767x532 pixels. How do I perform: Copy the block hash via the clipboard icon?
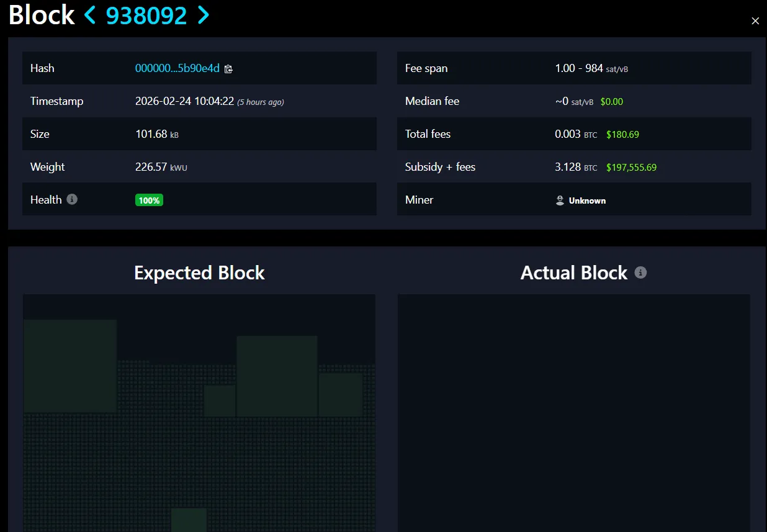point(228,69)
